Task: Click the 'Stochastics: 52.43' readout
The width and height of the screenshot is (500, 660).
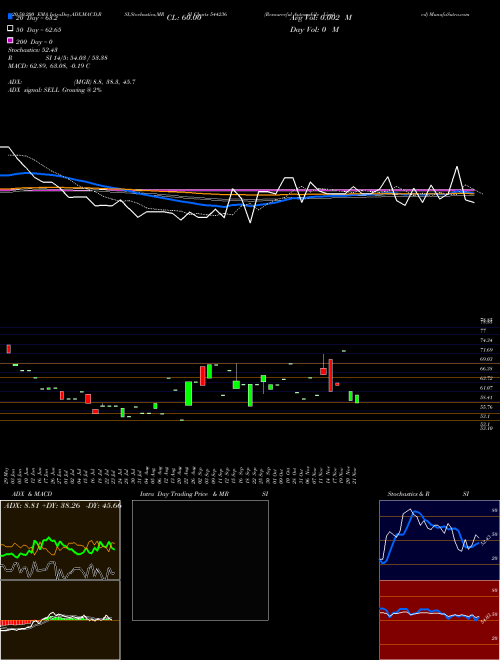Action: pos(33,50)
